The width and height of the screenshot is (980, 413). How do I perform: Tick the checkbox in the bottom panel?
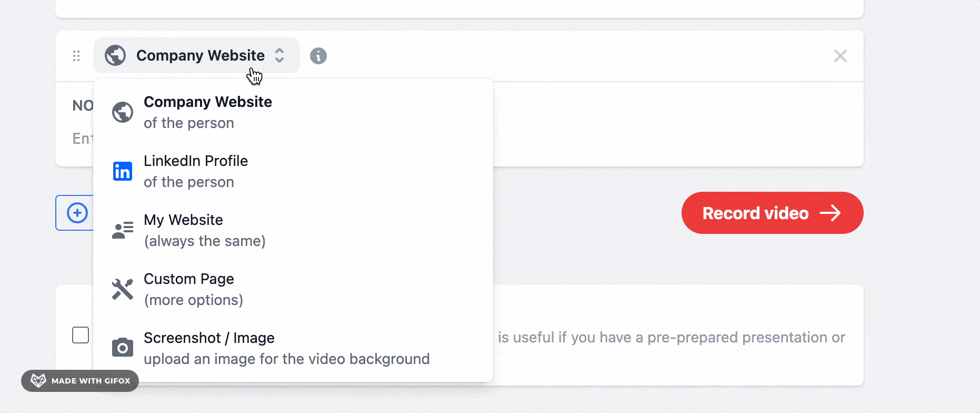pyautogui.click(x=81, y=335)
